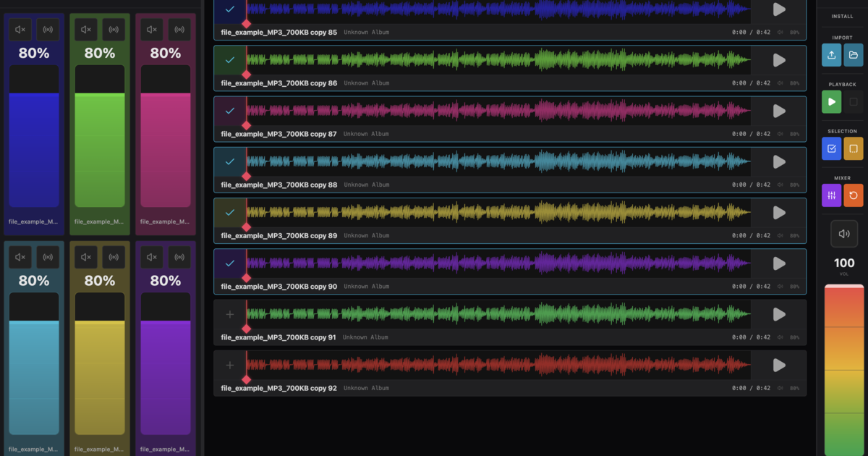Click the select all tracks icon

coord(832,148)
